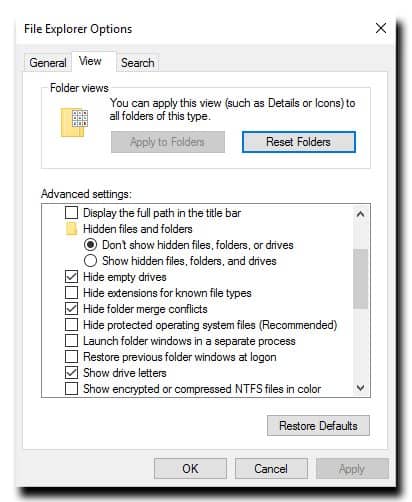Click the Hidden files and folders folder icon
412x502 pixels.
coord(71,229)
